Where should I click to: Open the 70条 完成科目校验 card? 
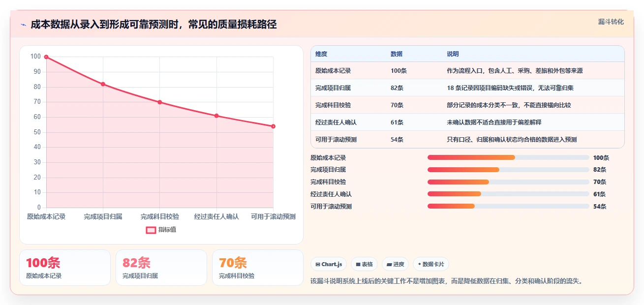tap(258, 268)
